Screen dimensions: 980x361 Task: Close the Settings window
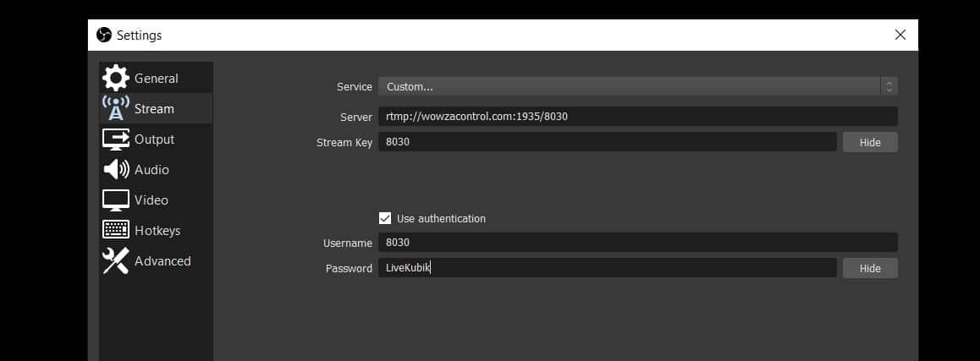point(900,35)
